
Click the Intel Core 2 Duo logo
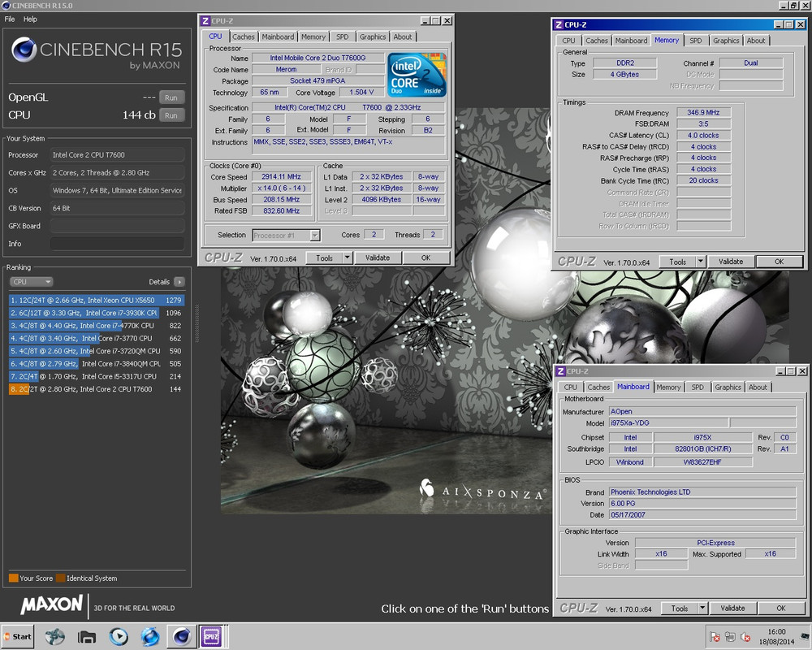[416, 76]
